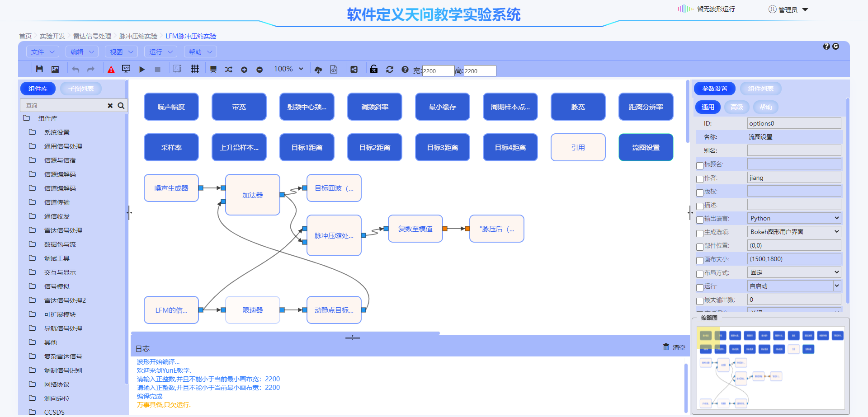Toggle the 作者 checkbox
Viewport: 868px width, 417px height.
[x=700, y=179]
